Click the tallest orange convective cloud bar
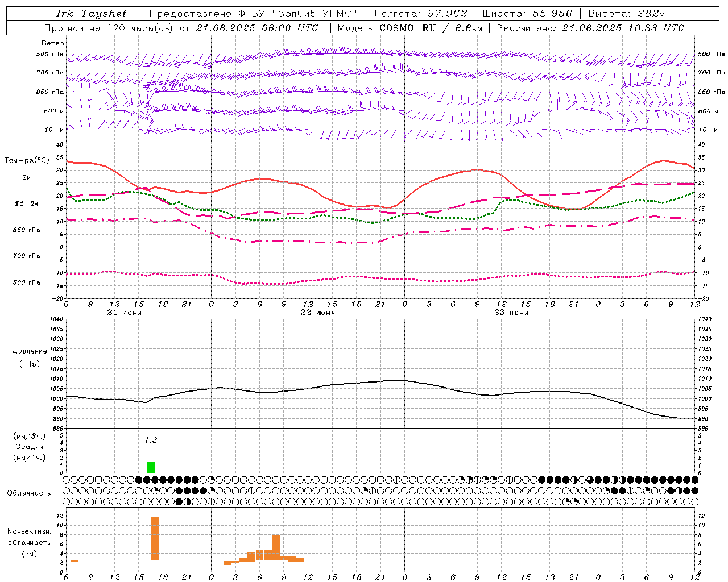Screen dimensions: 728x582 [x=155, y=539]
